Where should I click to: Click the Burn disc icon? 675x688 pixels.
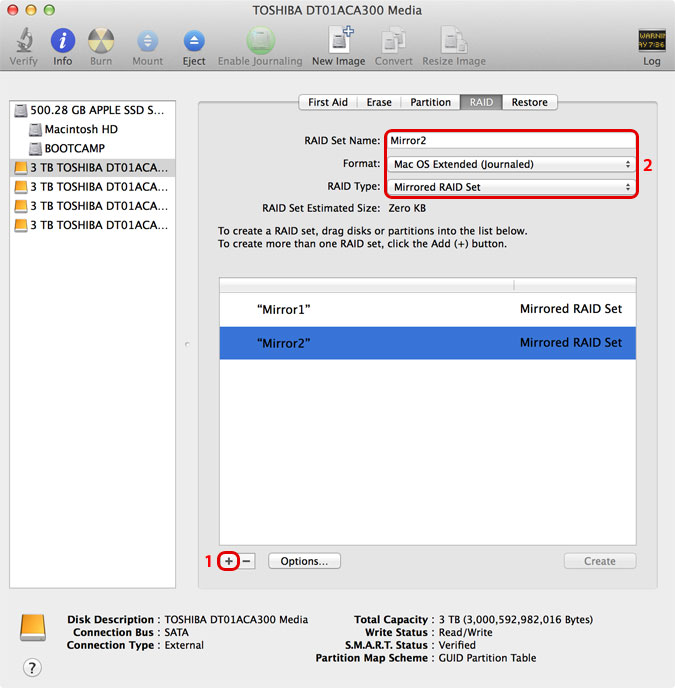tap(101, 41)
